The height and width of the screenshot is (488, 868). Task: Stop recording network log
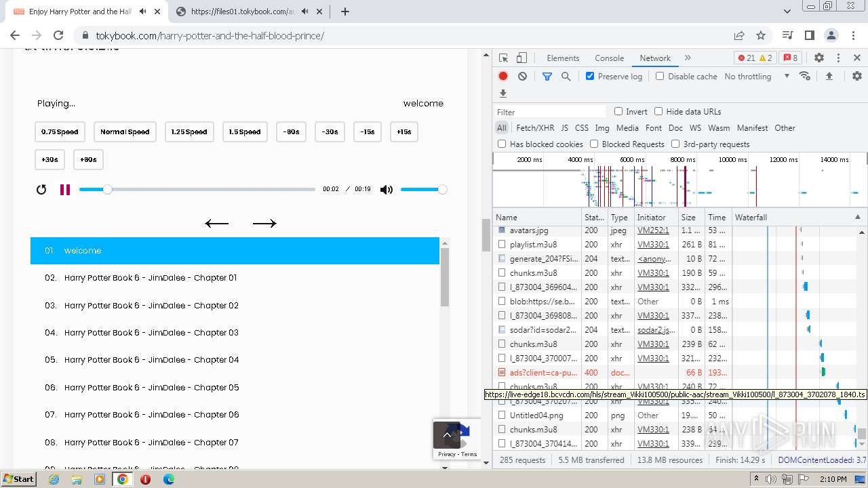point(503,77)
